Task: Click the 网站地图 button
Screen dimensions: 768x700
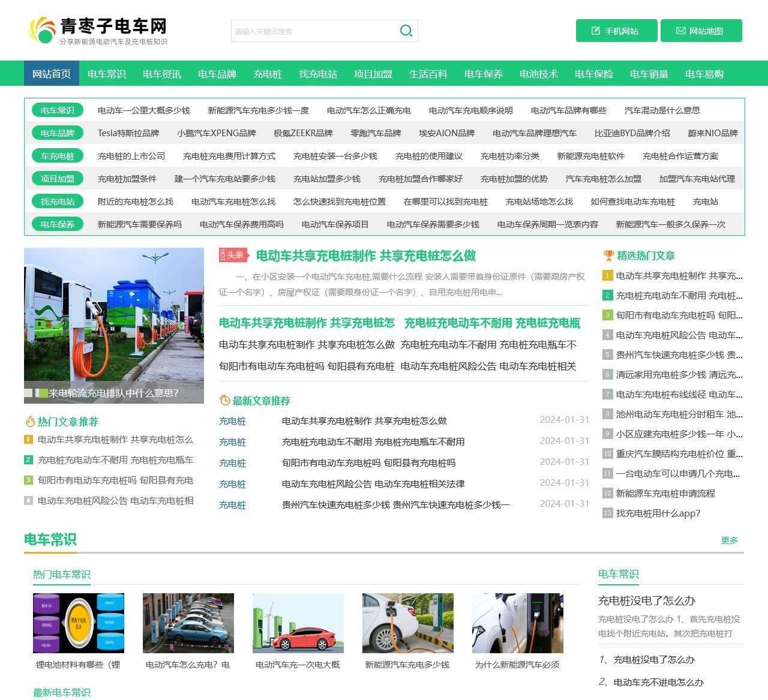Action: [701, 30]
